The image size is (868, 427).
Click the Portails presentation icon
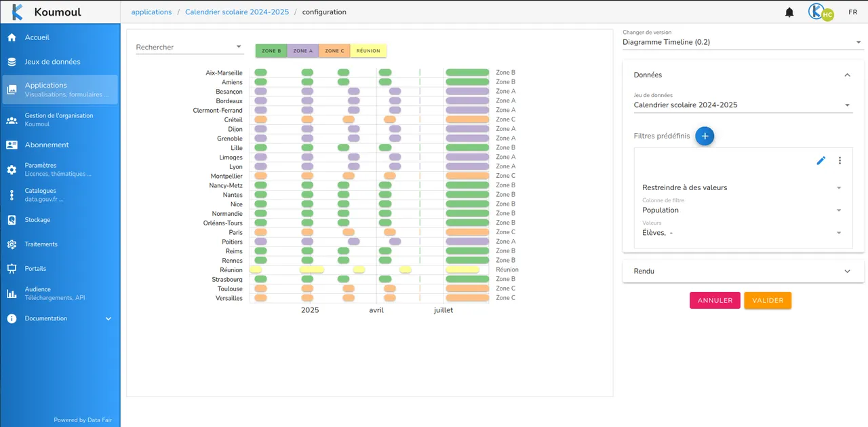(x=12, y=268)
